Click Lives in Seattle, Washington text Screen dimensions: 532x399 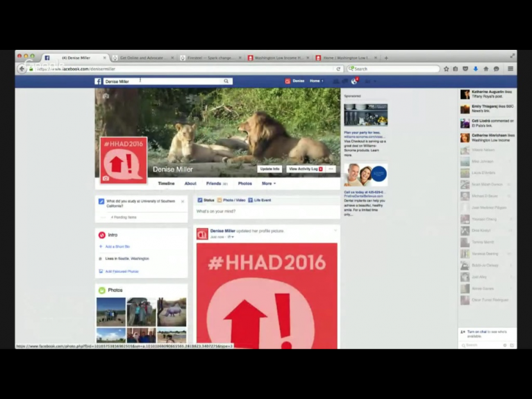coord(127,259)
